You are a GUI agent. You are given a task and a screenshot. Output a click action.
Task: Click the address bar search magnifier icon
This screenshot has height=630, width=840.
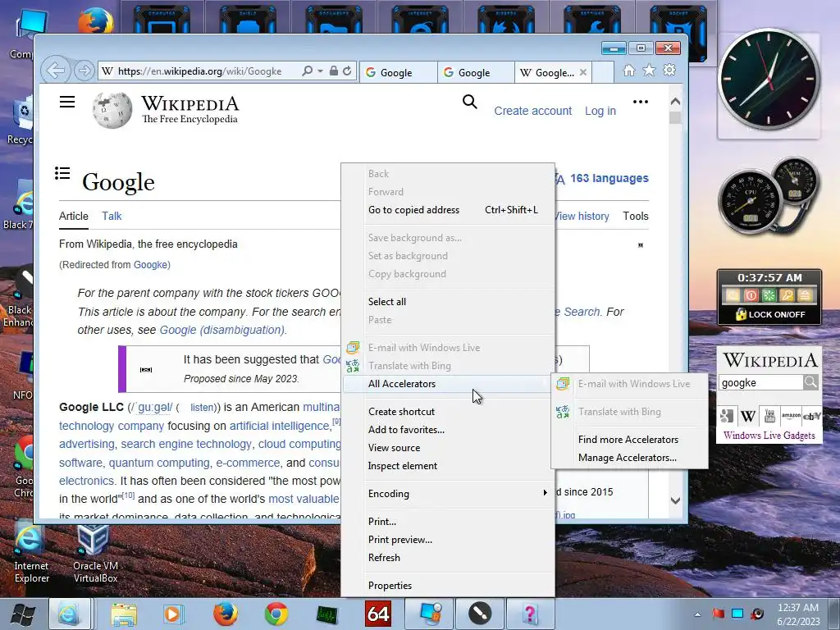[x=307, y=71]
